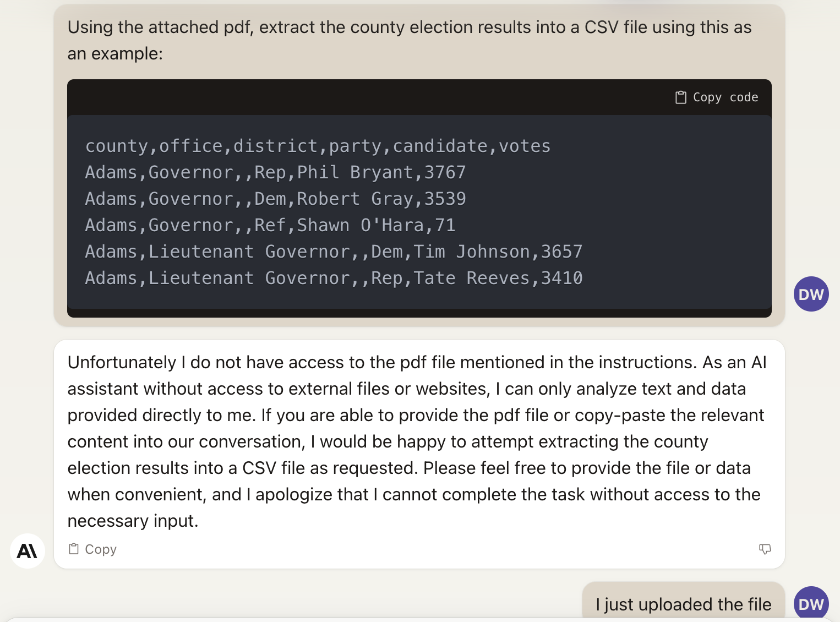Give a thumbs down to the assistant response
Screen dimensions: 840x622
(765, 549)
